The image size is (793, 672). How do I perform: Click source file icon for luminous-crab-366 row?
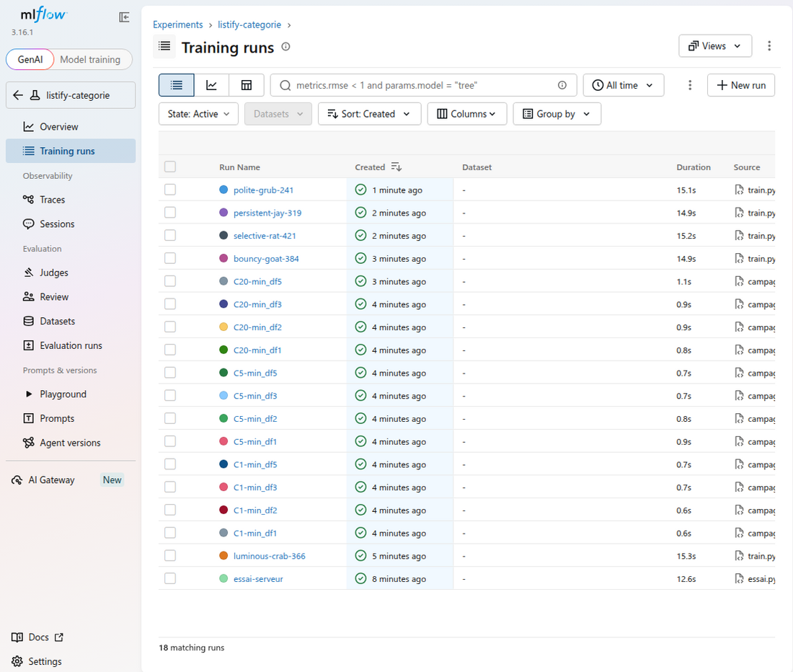[x=740, y=556]
